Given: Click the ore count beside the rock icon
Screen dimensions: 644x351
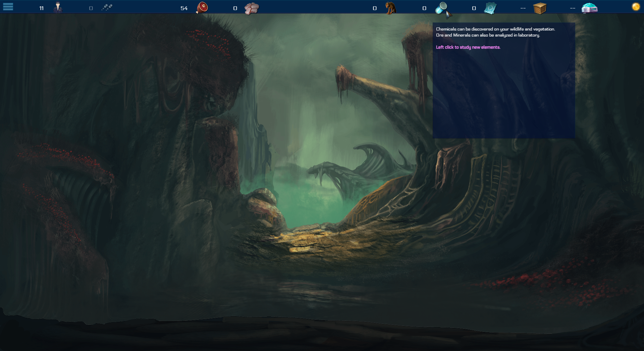Looking at the screenshot, I should (235, 8).
